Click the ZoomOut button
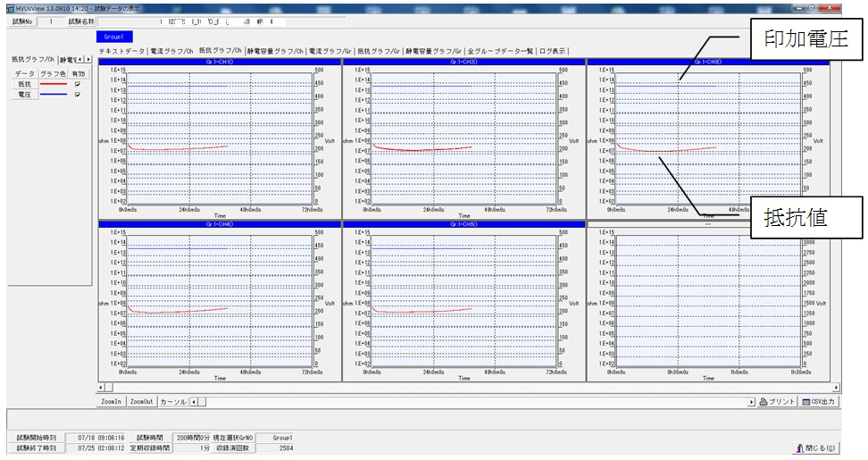868x460 pixels. coord(142,402)
